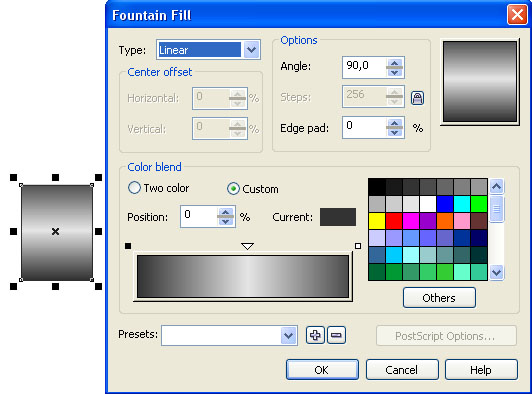Pick the cyan swatch next to blue
Image resolution: width=532 pixels, height=394 pixels.
tap(462, 204)
